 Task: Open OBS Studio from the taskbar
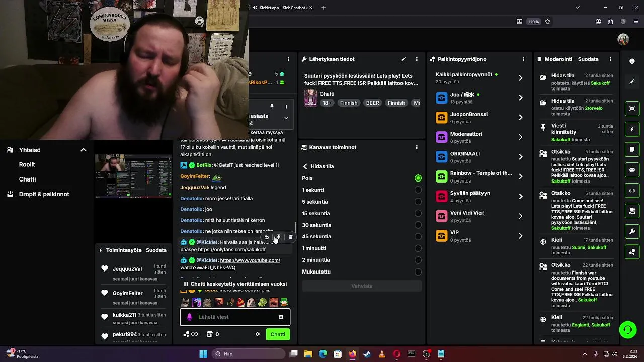click(426, 354)
